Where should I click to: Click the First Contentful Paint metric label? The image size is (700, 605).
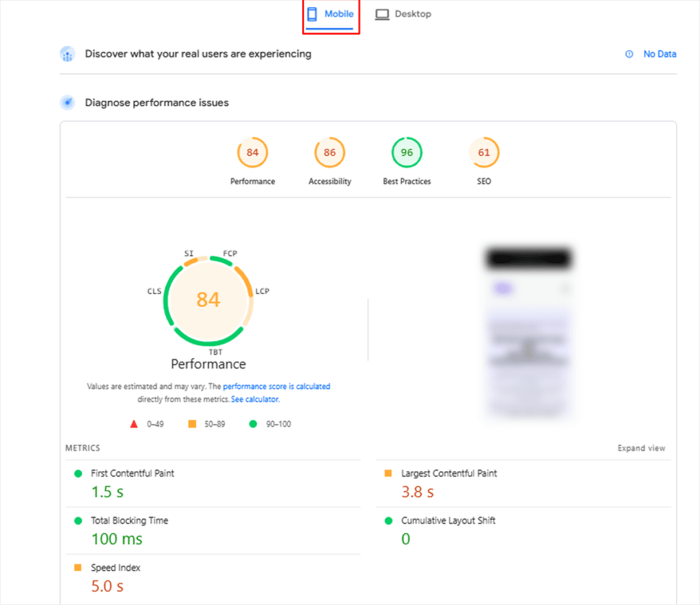[133, 473]
